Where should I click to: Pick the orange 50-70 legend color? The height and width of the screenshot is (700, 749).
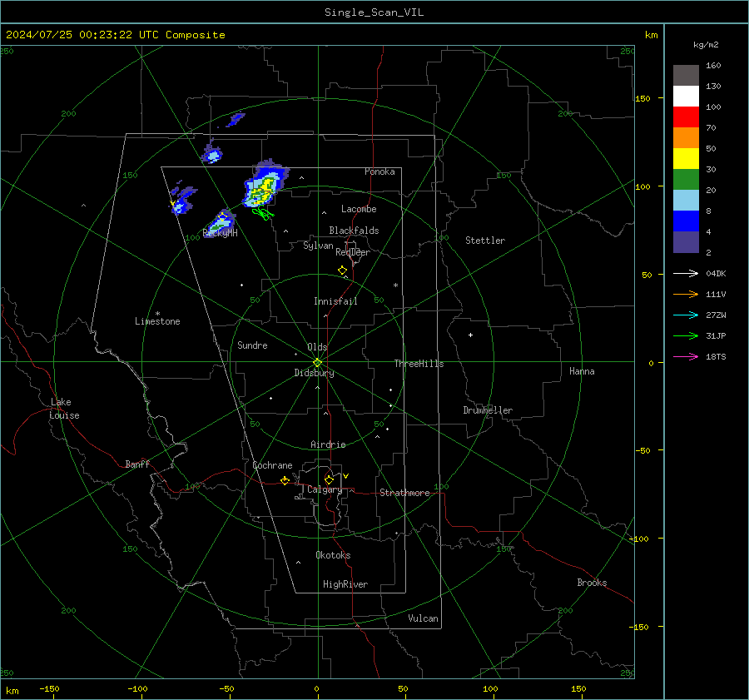tap(686, 138)
